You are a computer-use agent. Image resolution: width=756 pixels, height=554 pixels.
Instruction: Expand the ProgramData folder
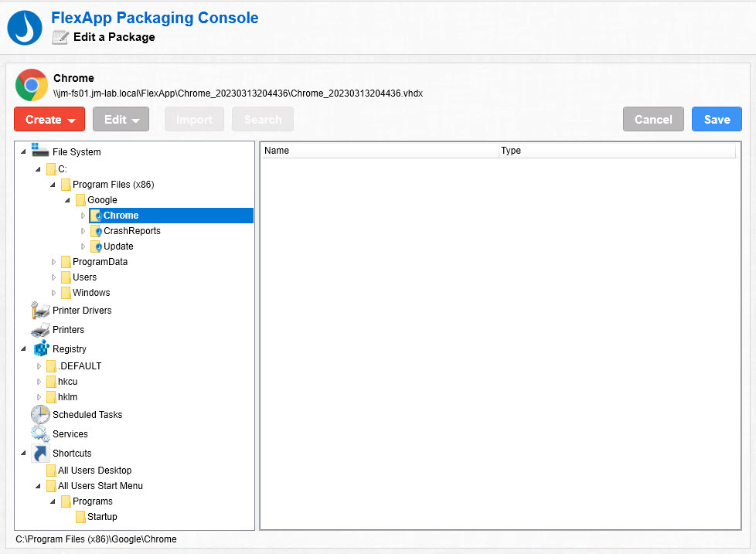54,262
